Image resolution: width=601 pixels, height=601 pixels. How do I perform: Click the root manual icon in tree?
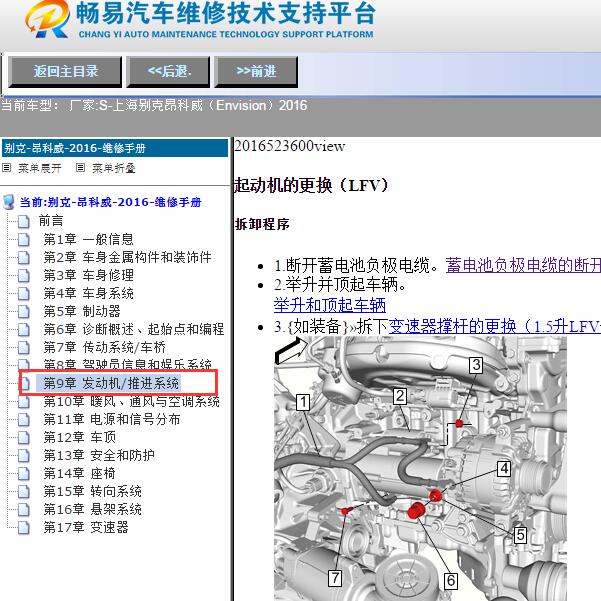click(x=8, y=202)
